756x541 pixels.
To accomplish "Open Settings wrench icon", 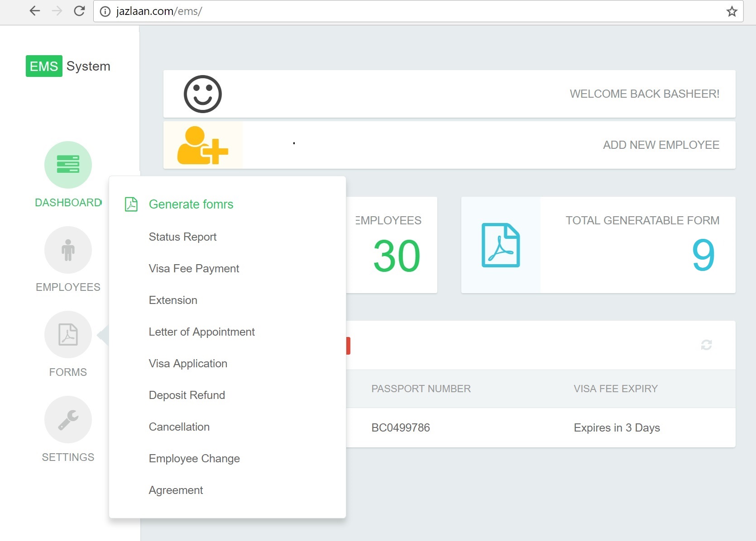I will 68,420.
